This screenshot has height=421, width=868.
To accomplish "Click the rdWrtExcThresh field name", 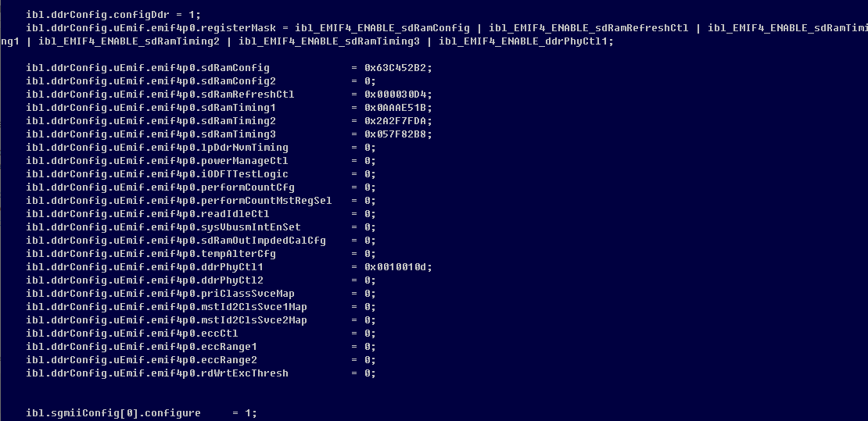I will click(244, 373).
